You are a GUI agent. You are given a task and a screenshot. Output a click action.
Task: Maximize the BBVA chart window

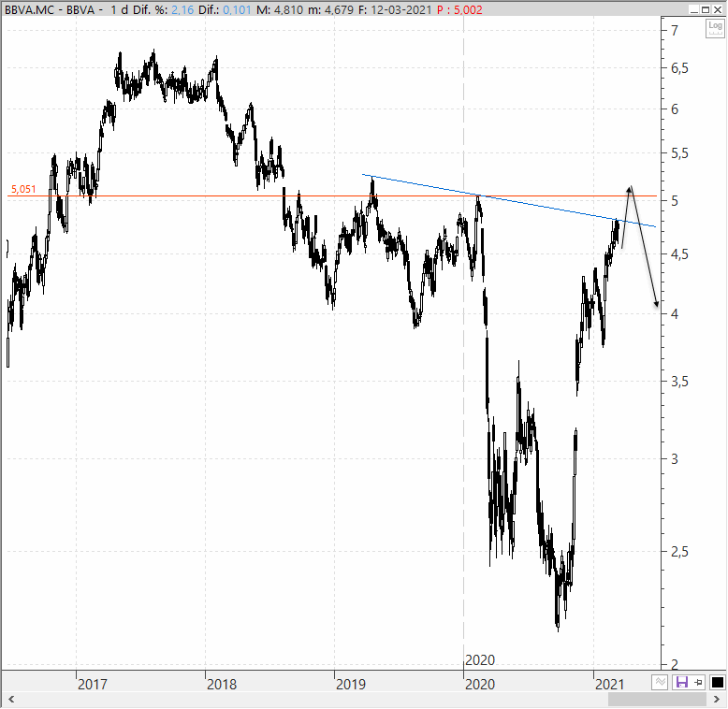coord(706,9)
